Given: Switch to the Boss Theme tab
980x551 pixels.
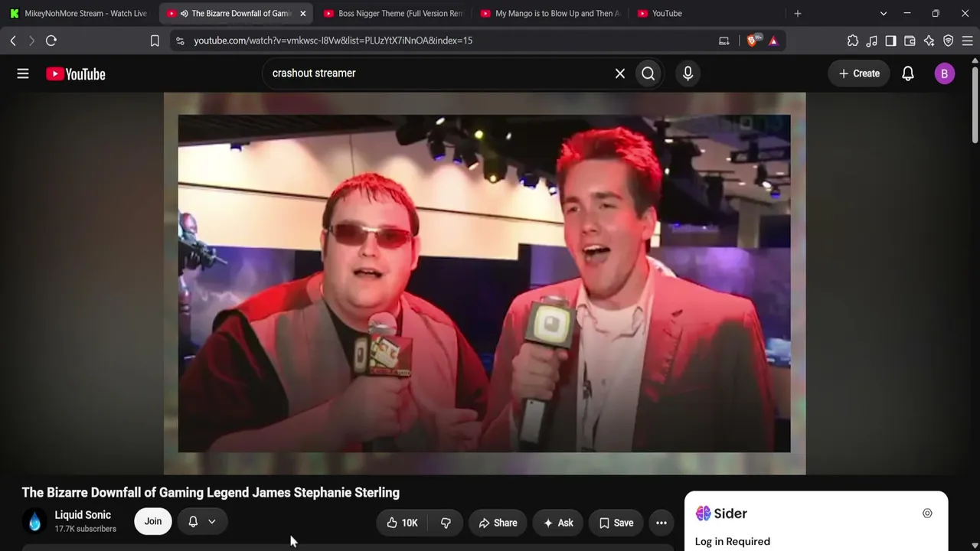Looking at the screenshot, I should [x=393, y=14].
